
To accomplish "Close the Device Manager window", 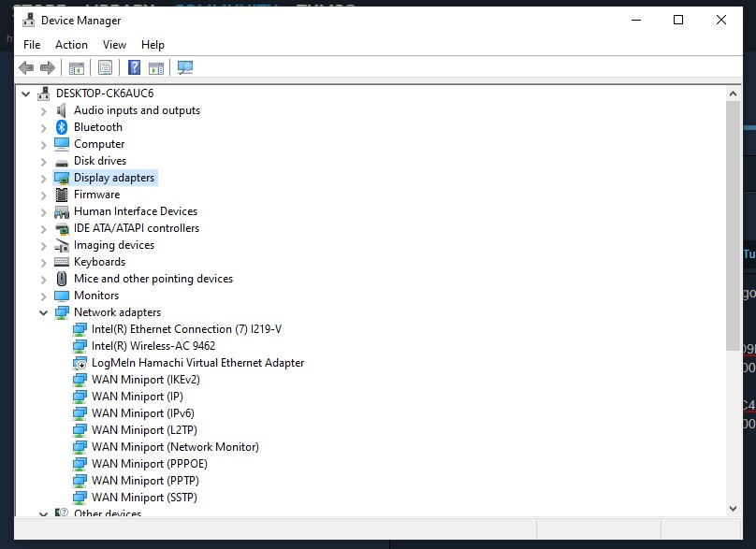I will tap(721, 20).
